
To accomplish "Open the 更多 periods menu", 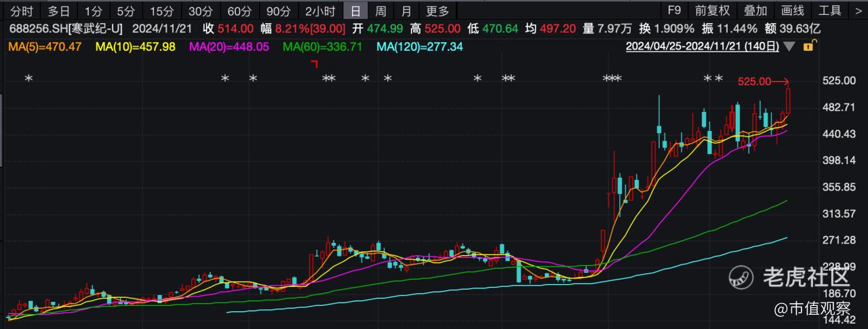I will (437, 11).
